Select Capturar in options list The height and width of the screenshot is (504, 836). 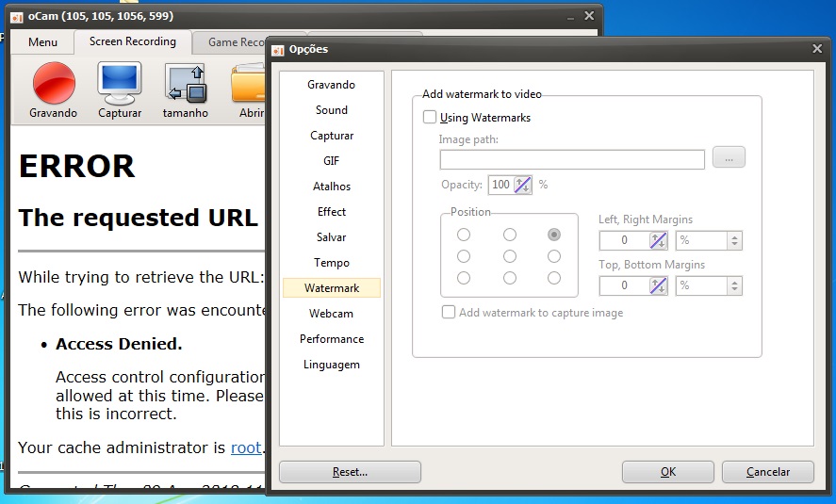(x=331, y=136)
